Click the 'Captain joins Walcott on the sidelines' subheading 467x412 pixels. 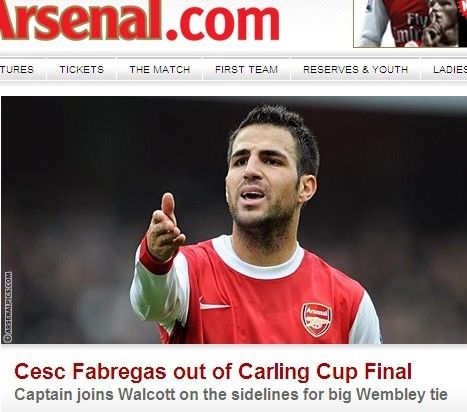tap(231, 394)
